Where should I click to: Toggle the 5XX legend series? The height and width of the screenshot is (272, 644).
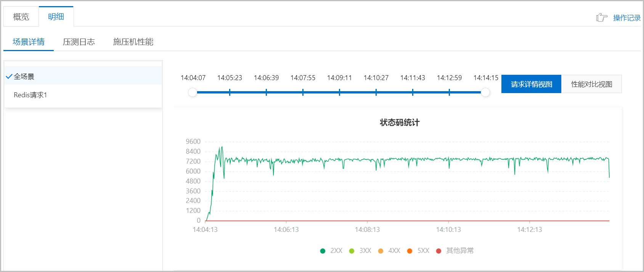coord(418,251)
